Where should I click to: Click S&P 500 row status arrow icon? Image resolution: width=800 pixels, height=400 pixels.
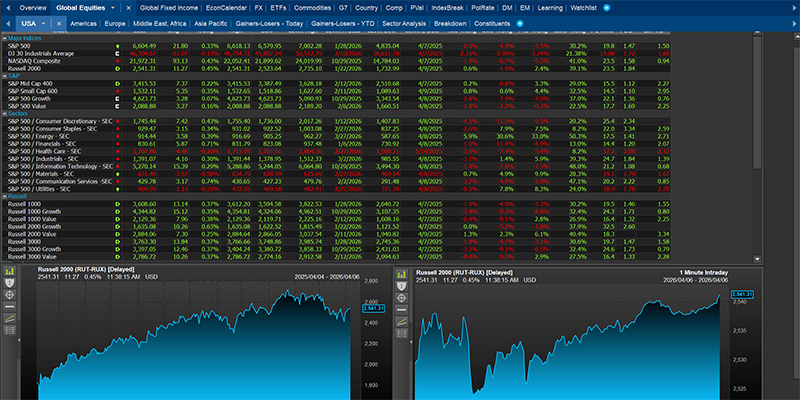coord(118,46)
